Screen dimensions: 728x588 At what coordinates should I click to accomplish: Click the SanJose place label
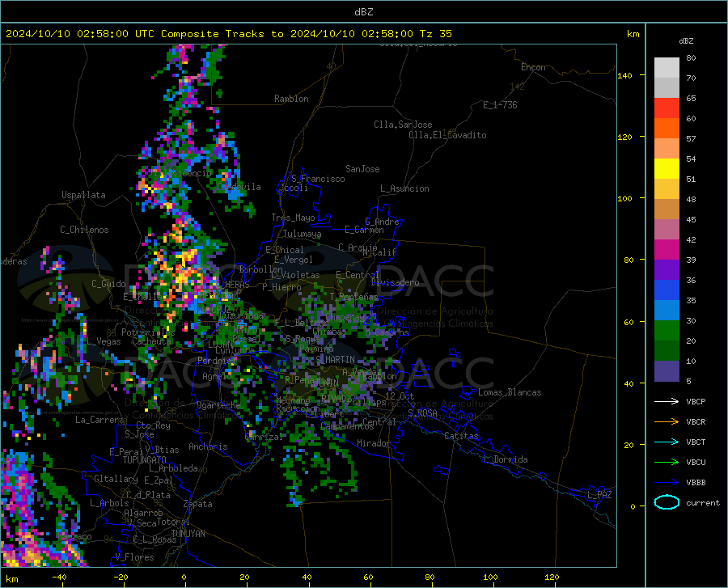(x=362, y=169)
